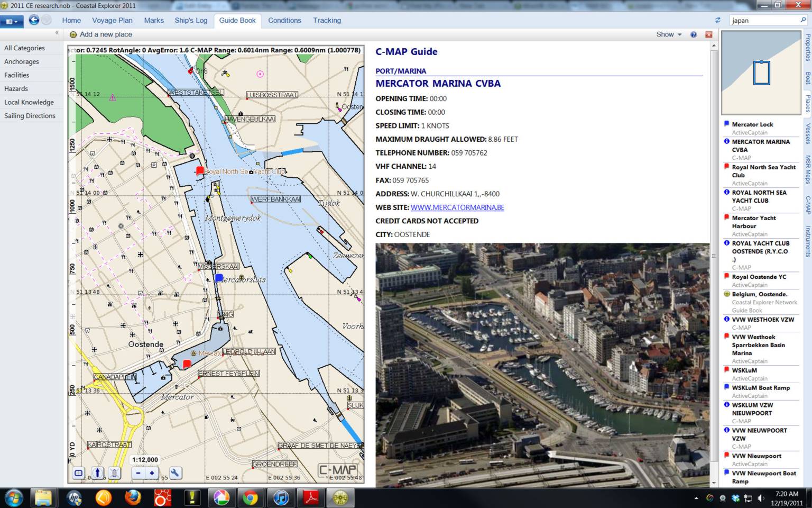812x508 pixels.
Task: Switch to the Voyage Plan tab
Action: 112,20
